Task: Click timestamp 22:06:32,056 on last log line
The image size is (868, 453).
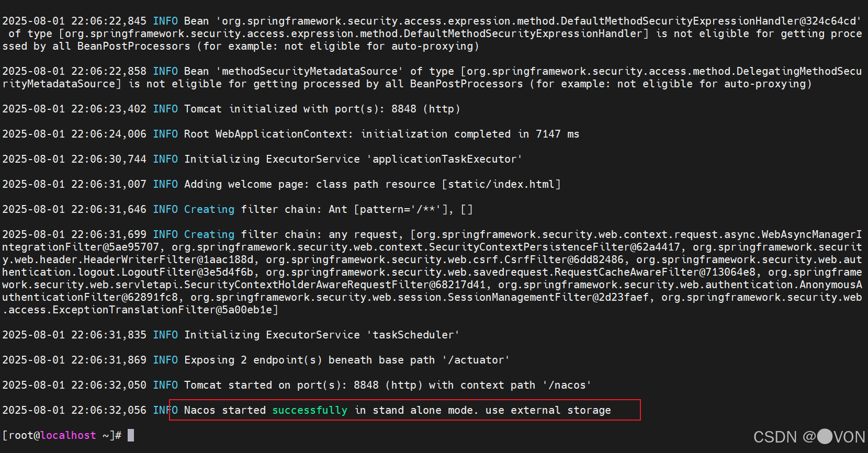Action: point(108,410)
